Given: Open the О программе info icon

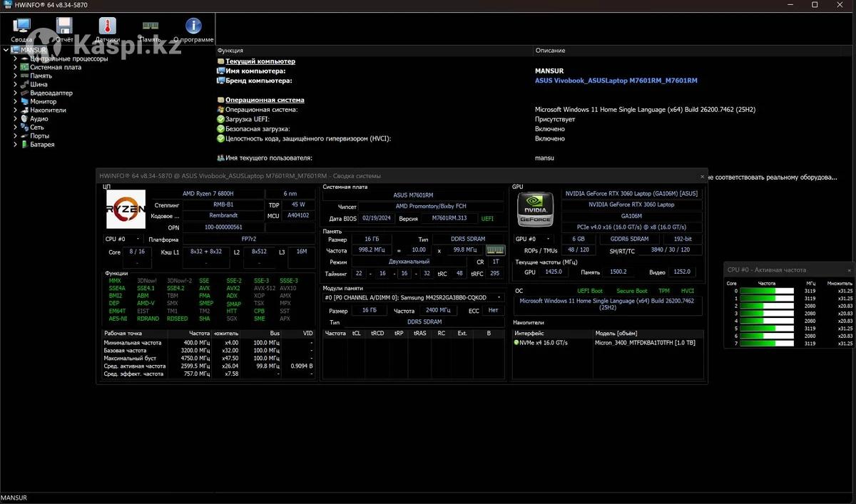Looking at the screenshot, I should click(x=193, y=27).
